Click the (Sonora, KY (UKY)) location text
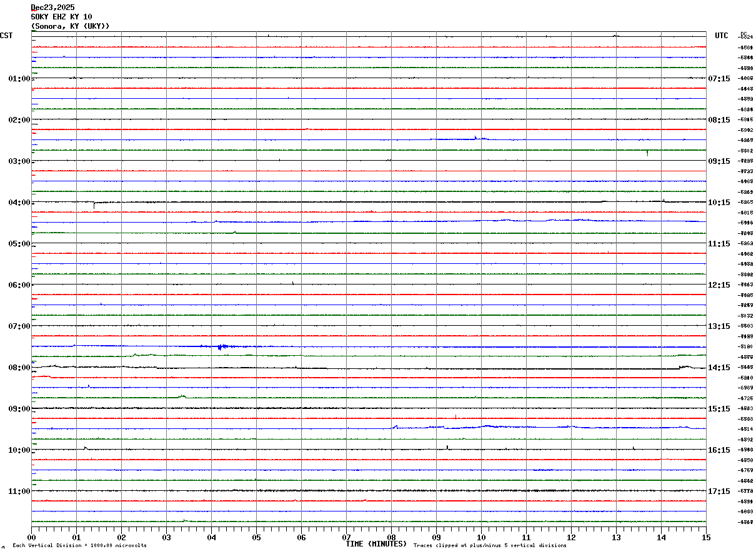The width and height of the screenshot is (756, 554). coord(70,26)
